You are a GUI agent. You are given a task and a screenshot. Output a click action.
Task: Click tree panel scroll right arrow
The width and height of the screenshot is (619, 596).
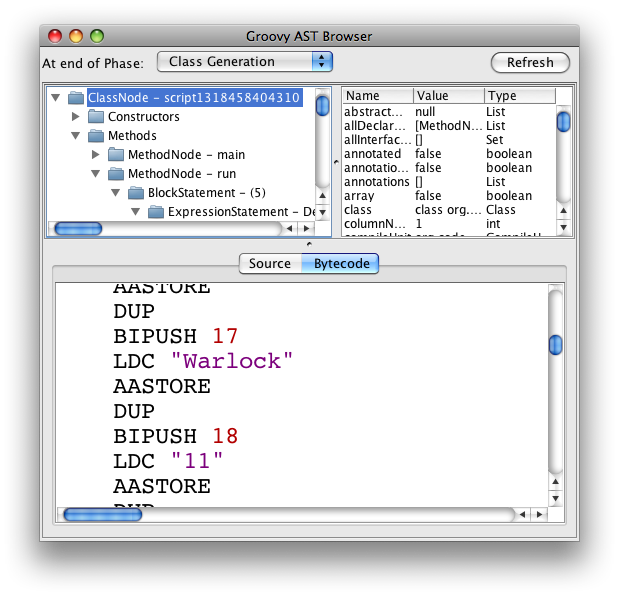pyautogui.click(x=306, y=229)
